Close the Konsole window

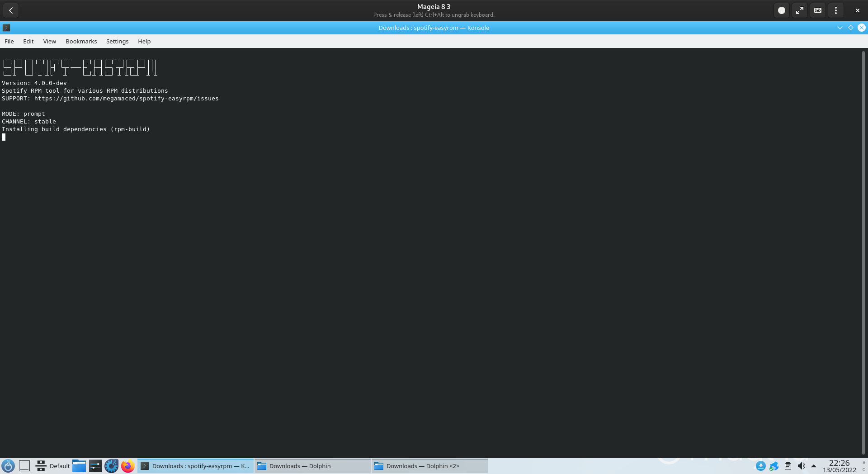point(861,28)
